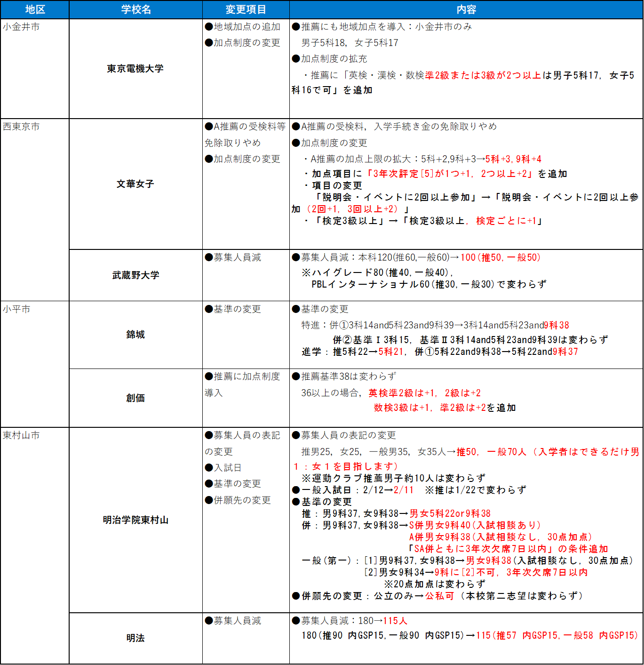
Task: Click school name 明法
Action: click(x=135, y=638)
